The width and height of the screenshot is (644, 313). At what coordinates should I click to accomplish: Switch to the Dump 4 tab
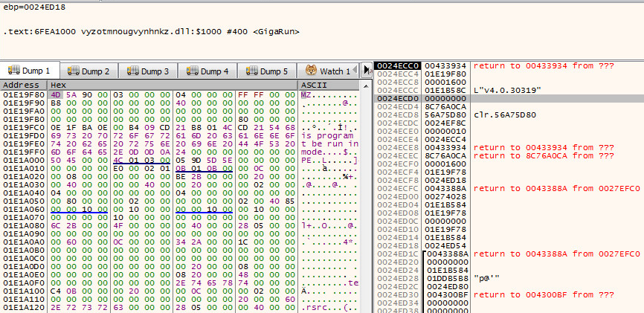point(207,71)
